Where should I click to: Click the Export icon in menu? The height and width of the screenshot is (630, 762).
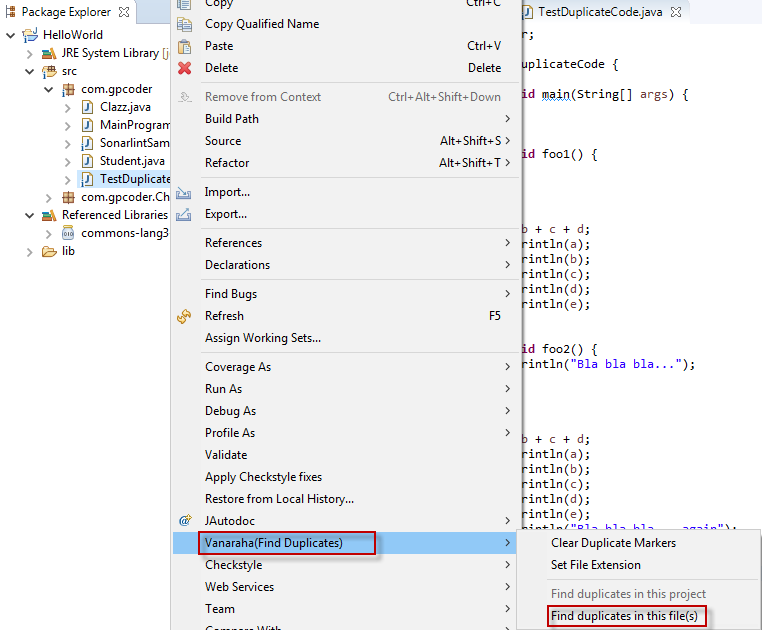[184, 214]
